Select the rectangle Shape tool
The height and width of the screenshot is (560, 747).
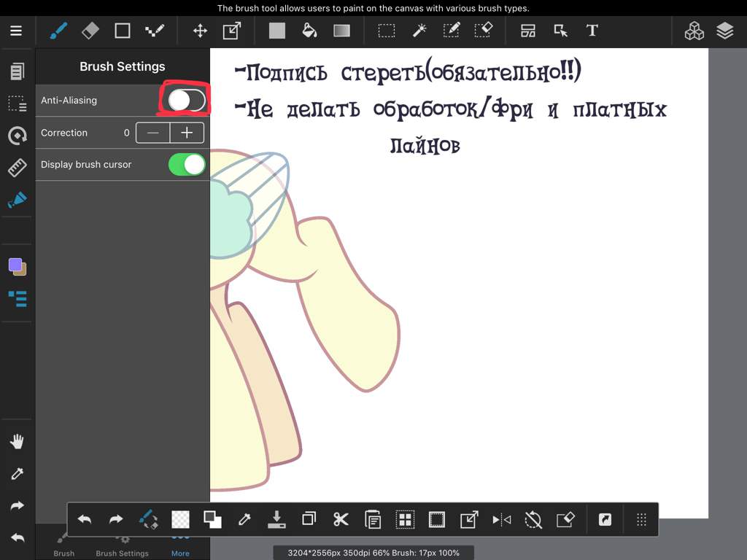point(123,31)
